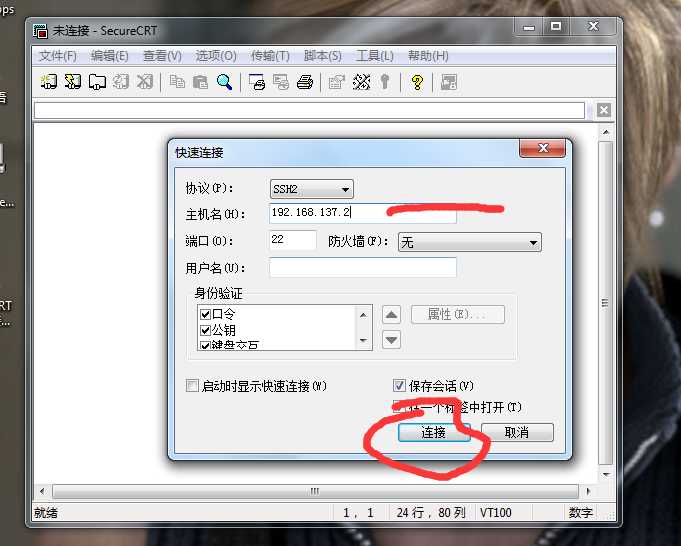Click the 24 行, 80 列 status text
The height and width of the screenshot is (546, 681).
431,513
